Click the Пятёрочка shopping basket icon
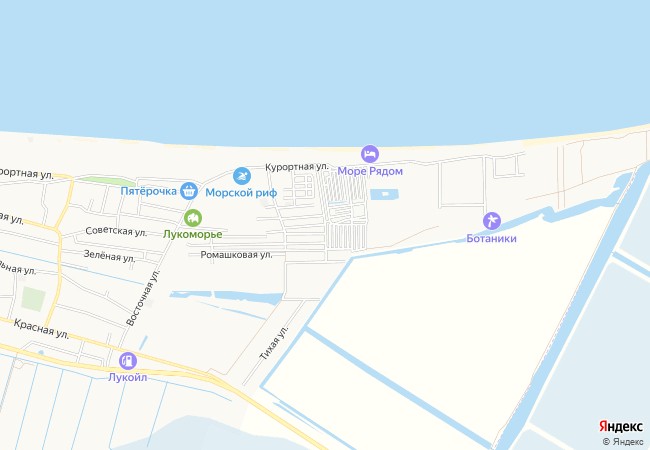Screen dimensions: 650x450 tap(189, 191)
